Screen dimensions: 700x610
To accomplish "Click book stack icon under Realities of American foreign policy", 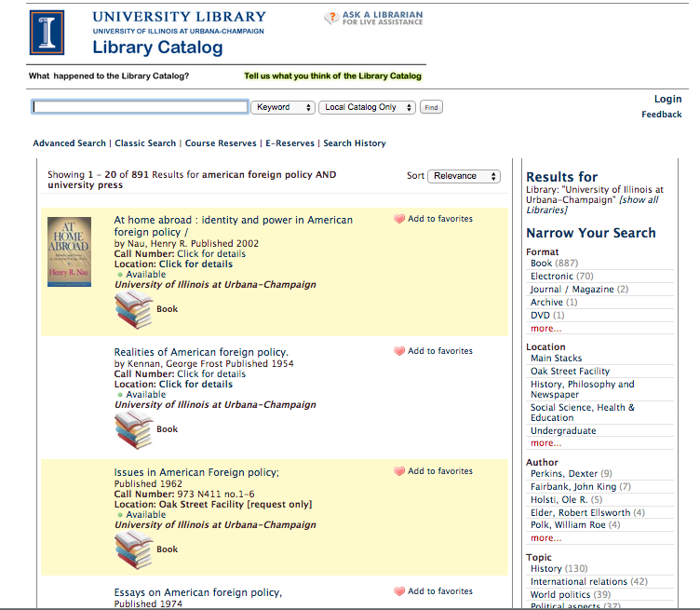I will [133, 429].
